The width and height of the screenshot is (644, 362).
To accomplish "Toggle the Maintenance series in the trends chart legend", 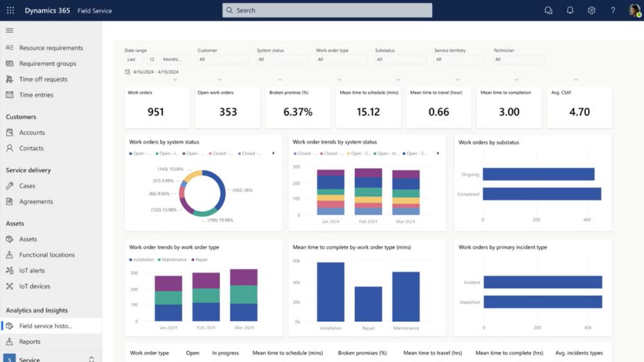I will coord(175,259).
